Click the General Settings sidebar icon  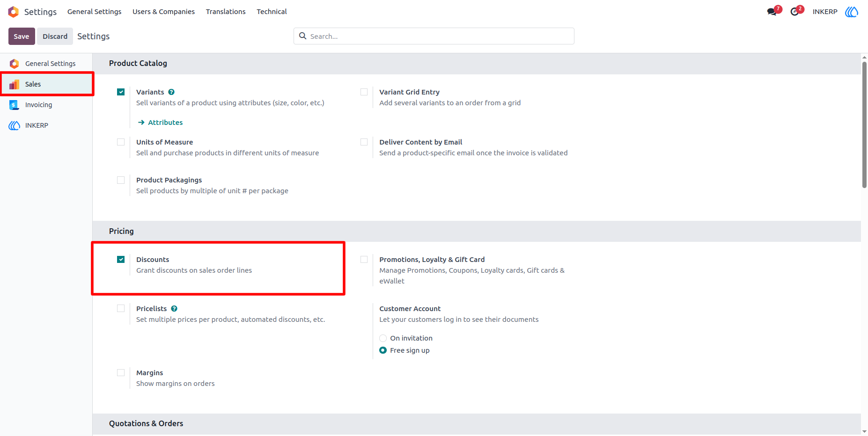click(14, 64)
